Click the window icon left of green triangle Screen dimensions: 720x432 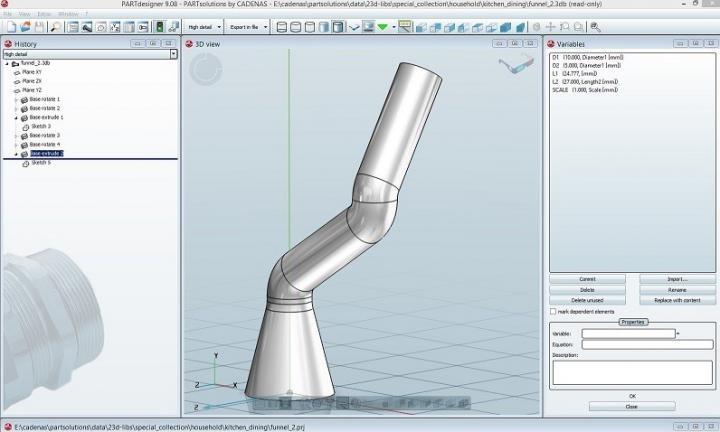click(368, 27)
